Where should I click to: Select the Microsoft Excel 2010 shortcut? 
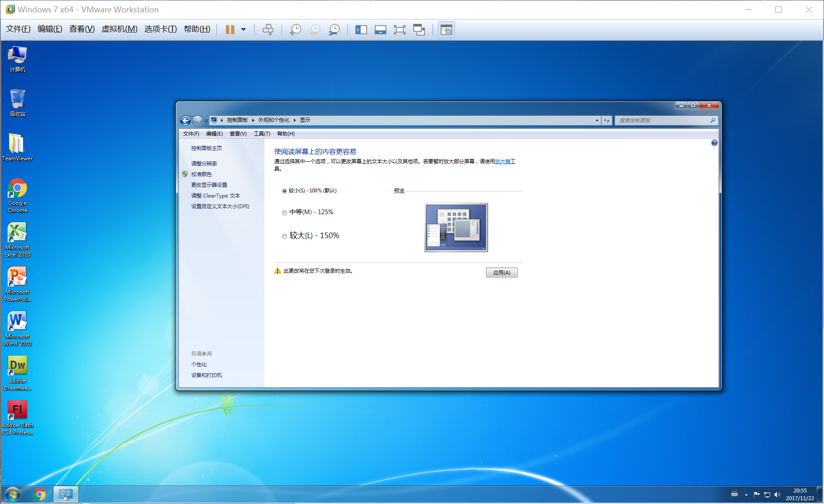17,240
